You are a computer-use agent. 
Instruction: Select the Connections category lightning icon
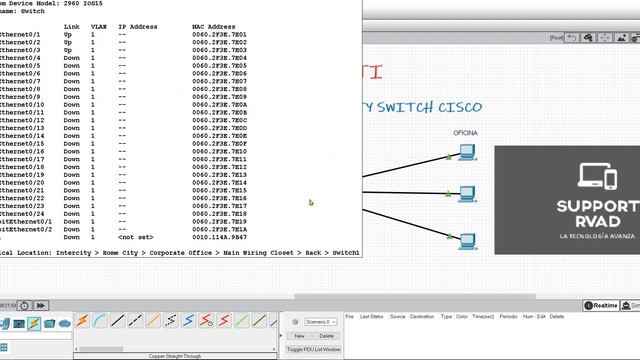34,324
